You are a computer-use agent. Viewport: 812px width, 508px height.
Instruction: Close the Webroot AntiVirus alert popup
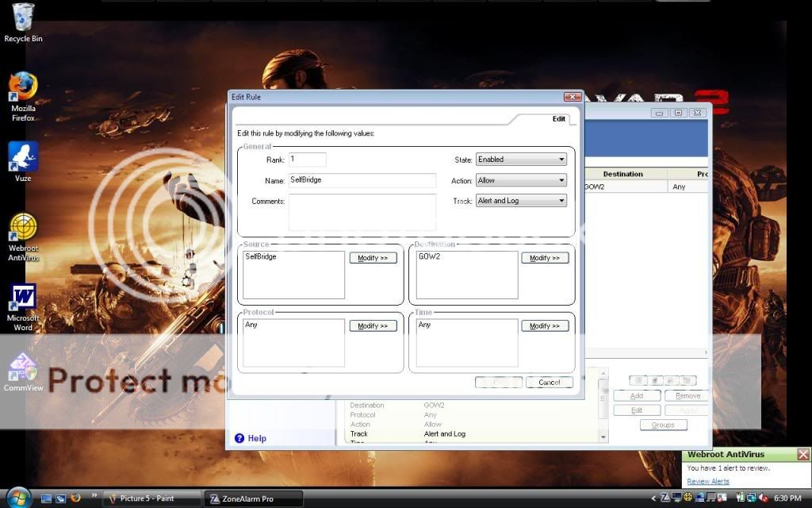click(x=803, y=455)
